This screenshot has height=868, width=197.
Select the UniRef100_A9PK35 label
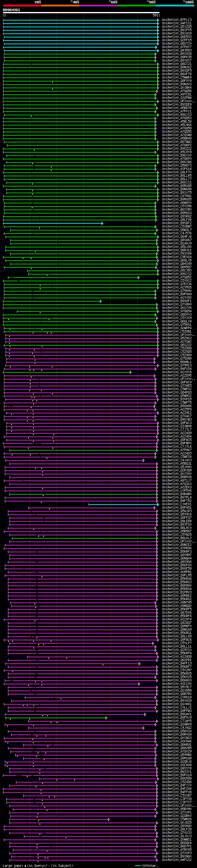tap(177, 57)
